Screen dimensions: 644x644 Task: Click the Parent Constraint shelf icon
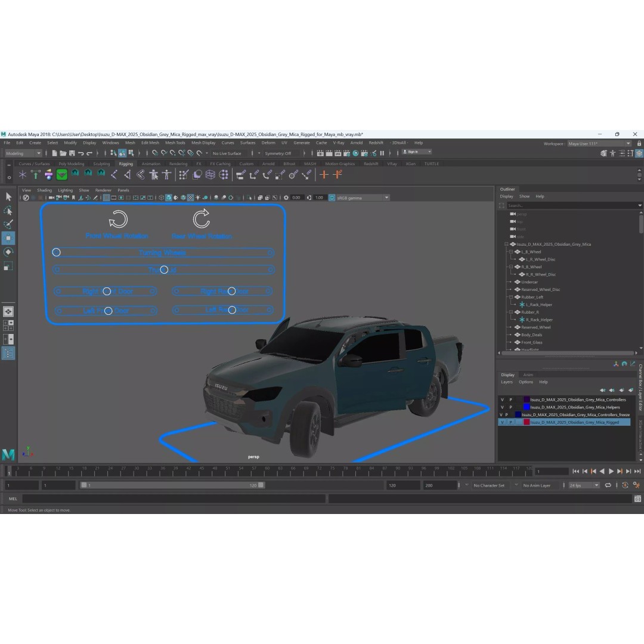(x=241, y=175)
